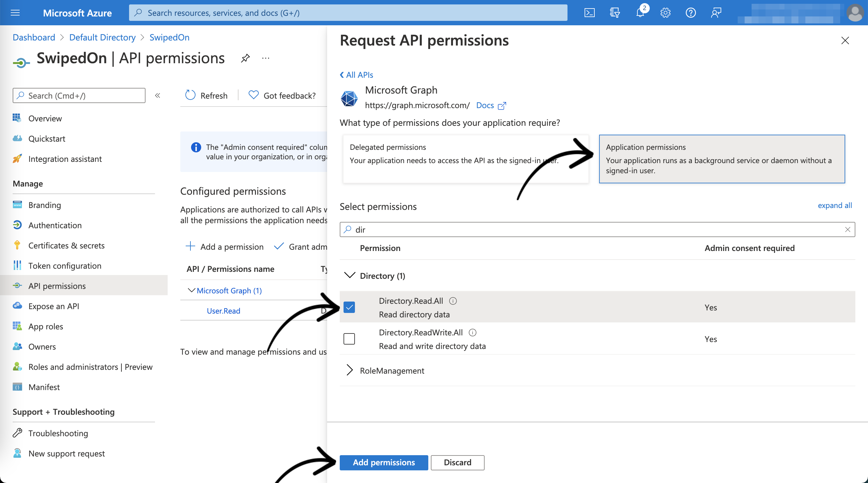Open the ellipsis more options menu

pos(266,58)
